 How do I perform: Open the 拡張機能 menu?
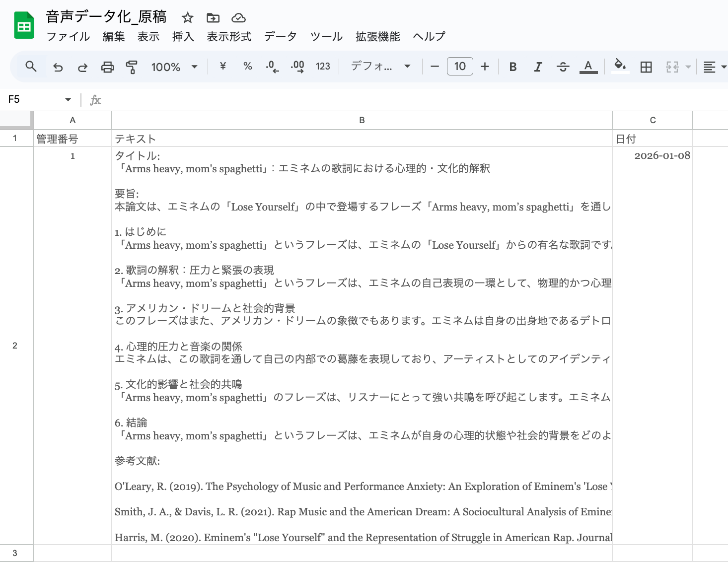click(x=378, y=37)
